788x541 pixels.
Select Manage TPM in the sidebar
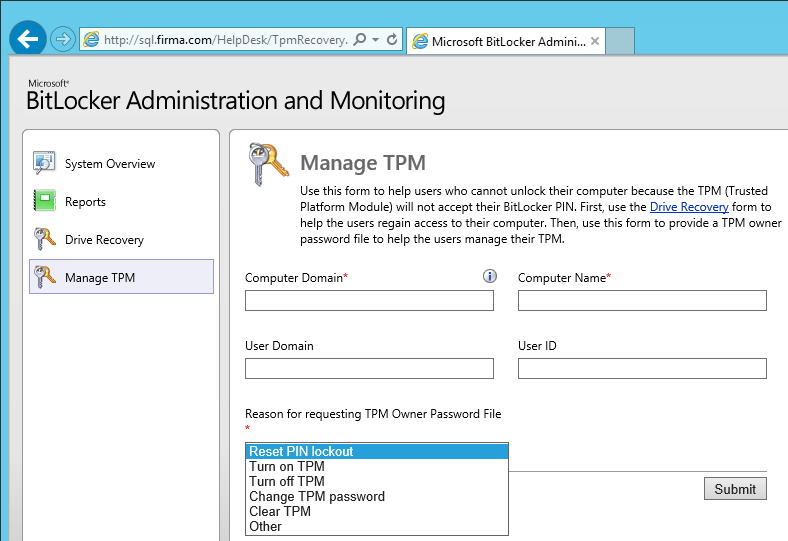coord(121,277)
